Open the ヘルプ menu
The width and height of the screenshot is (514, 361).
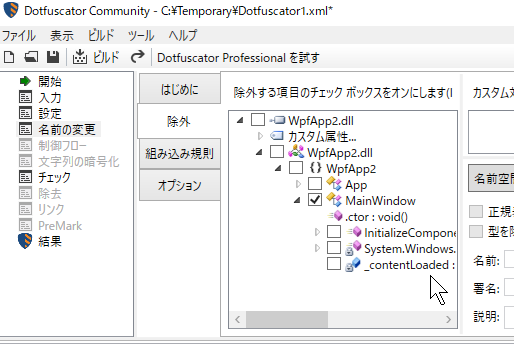pos(182,35)
